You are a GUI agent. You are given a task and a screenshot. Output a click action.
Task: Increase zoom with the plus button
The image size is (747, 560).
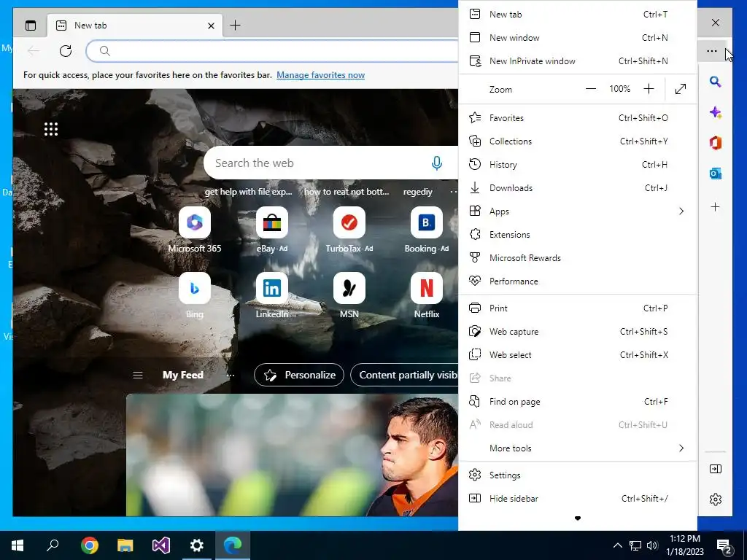point(649,89)
